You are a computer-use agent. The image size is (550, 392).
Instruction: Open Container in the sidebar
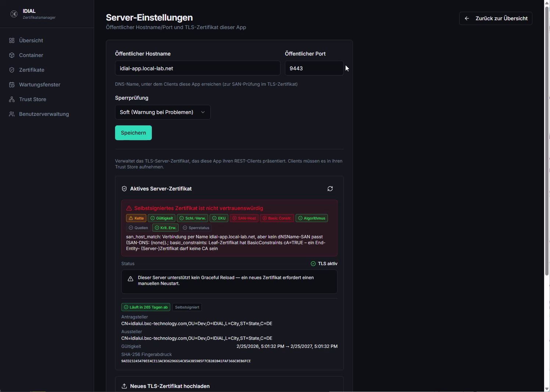47,55
